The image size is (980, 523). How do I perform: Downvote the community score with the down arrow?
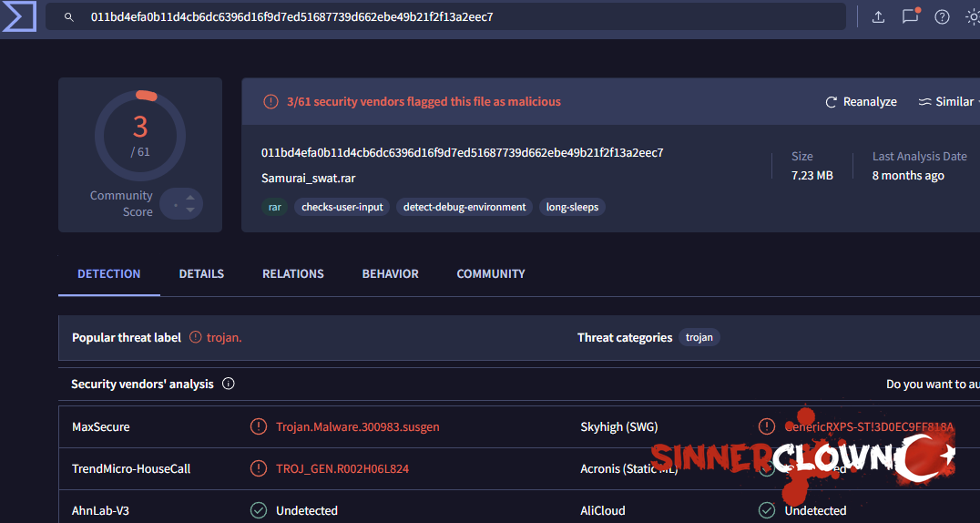click(x=190, y=210)
